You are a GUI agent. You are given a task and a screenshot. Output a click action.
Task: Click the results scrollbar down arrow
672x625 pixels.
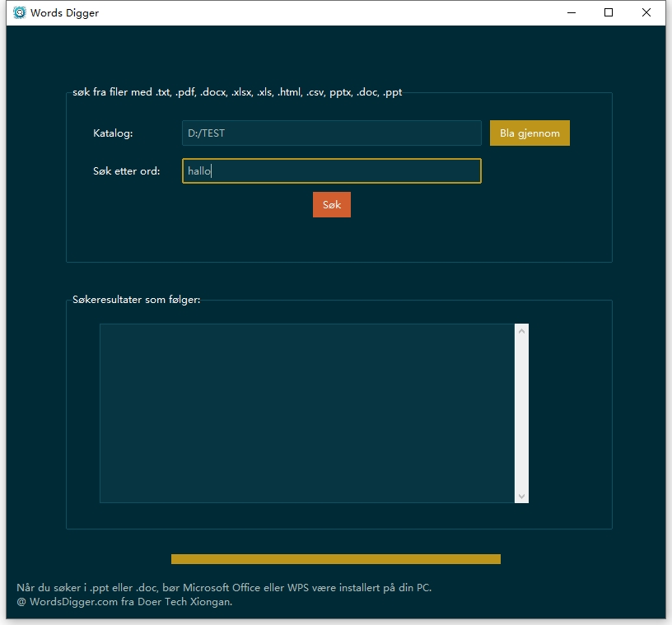point(521,496)
